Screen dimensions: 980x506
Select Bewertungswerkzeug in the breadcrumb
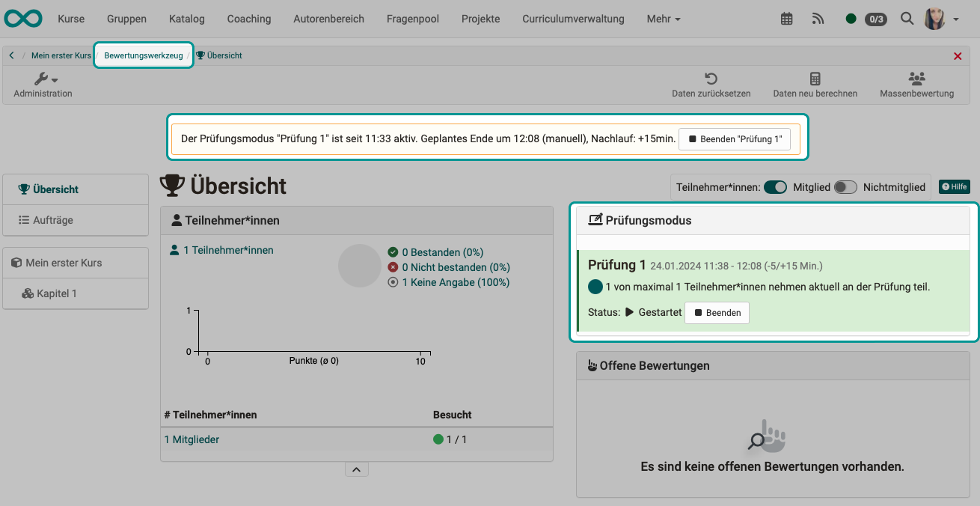click(x=143, y=55)
